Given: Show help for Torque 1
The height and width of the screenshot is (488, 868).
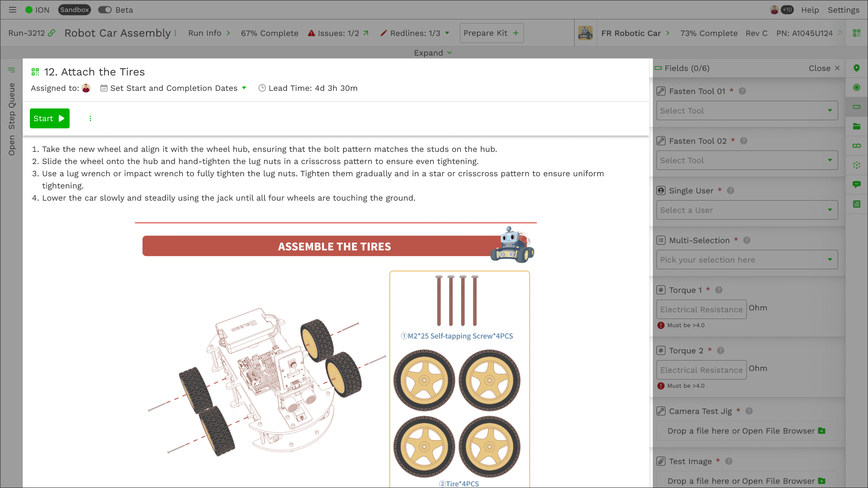Looking at the screenshot, I should [x=719, y=290].
